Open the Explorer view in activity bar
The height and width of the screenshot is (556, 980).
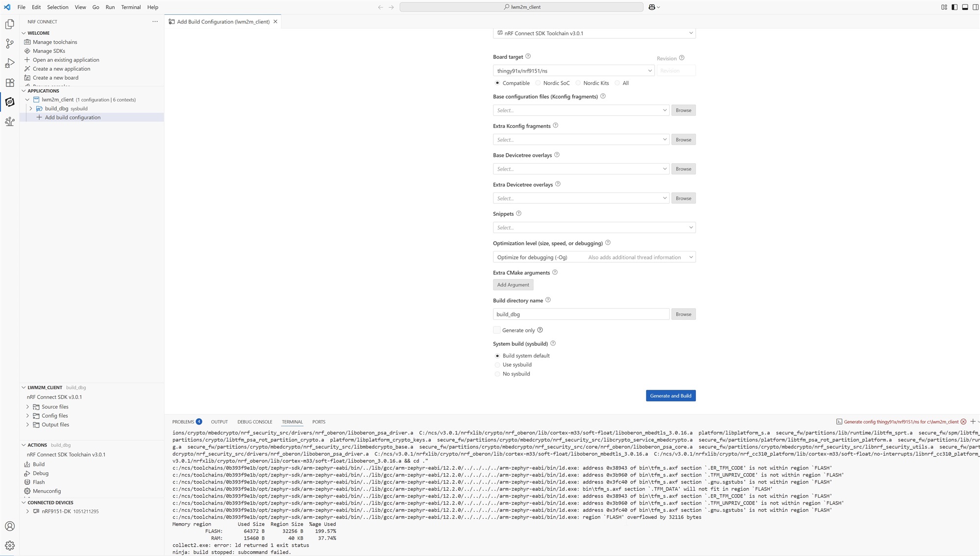(10, 24)
